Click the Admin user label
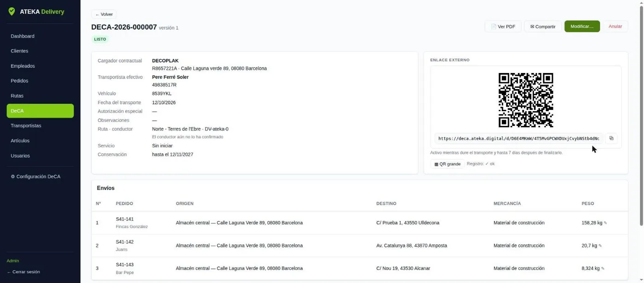Viewport: 644px width, 283px height. [x=13, y=261]
